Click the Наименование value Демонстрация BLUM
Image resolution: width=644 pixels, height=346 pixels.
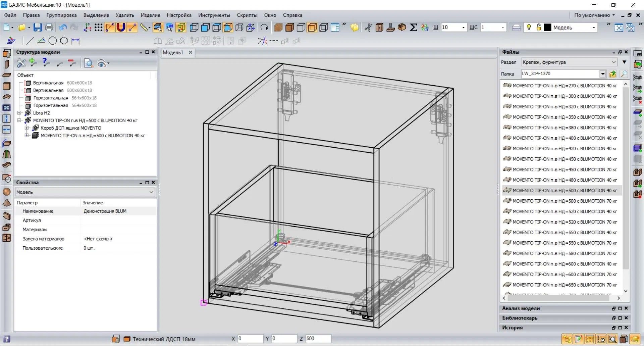[x=105, y=211]
